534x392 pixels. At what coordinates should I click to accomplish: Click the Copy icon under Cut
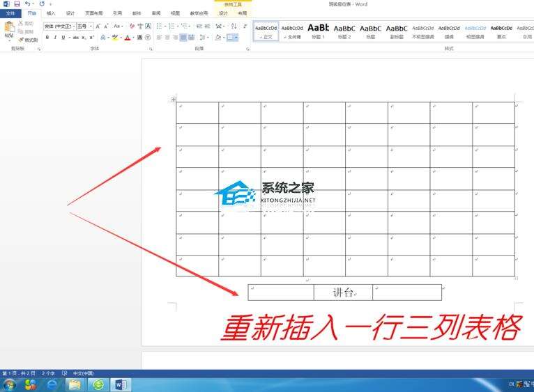[x=21, y=31]
